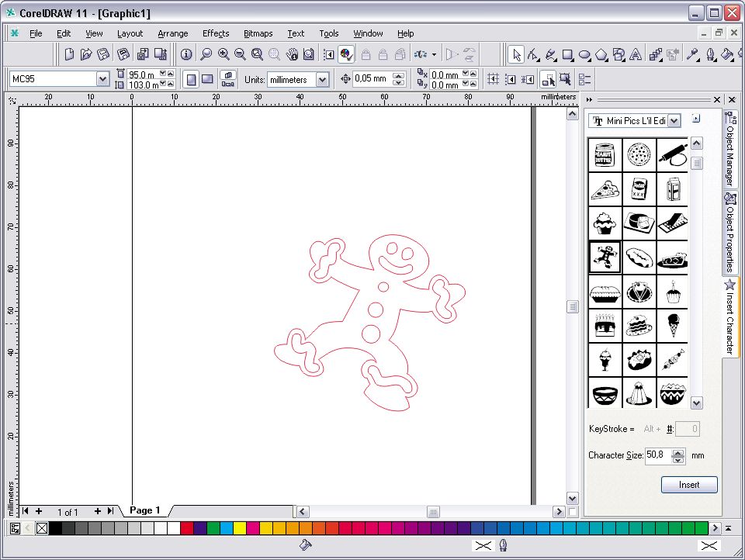The width and height of the screenshot is (745, 560).
Task: Select the gingerbread man character thumbnail
Action: [605, 257]
